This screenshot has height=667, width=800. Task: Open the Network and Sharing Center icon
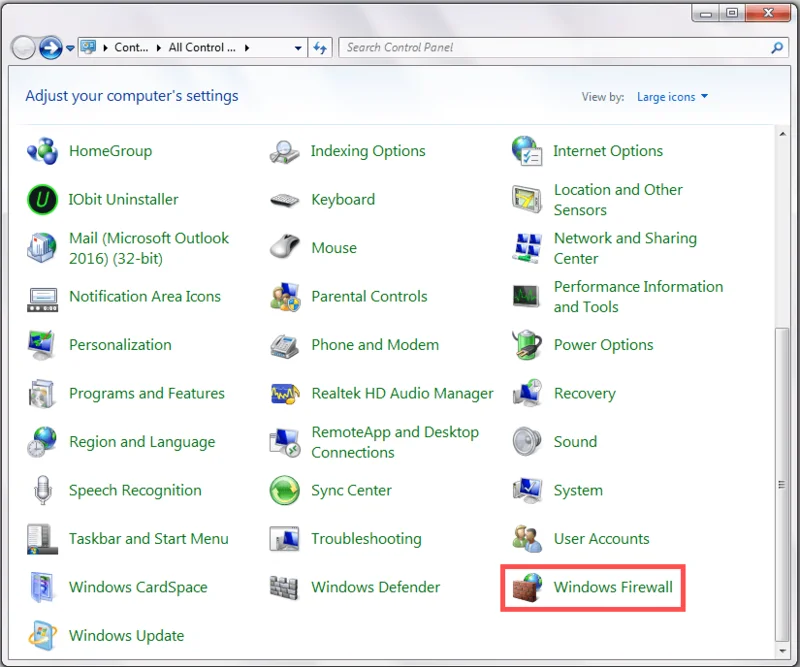pos(527,248)
